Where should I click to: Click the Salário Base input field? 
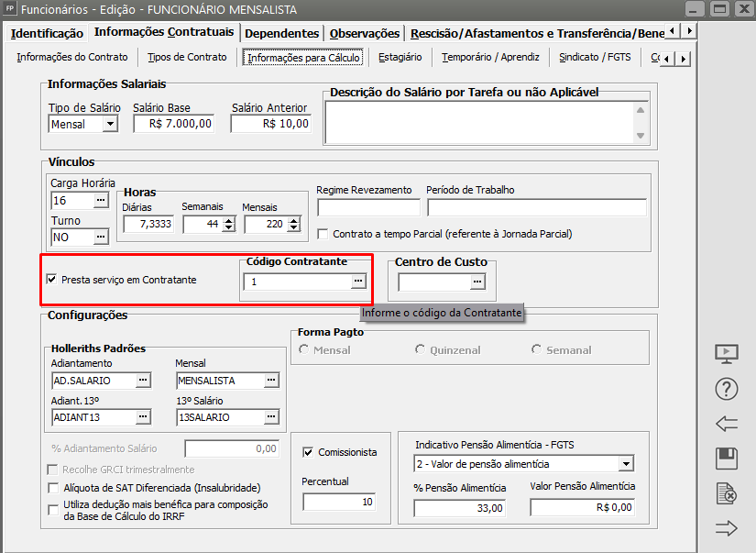point(174,124)
